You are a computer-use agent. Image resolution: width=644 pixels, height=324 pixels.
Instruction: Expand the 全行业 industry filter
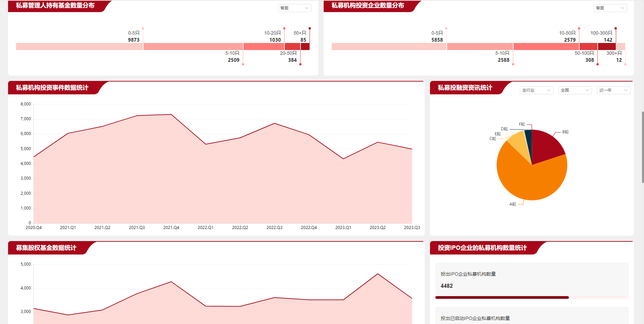pos(536,90)
